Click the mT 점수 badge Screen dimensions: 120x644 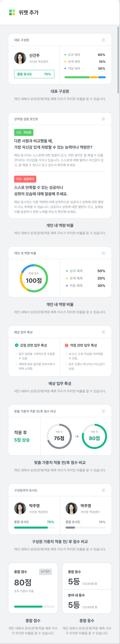(45, 571)
